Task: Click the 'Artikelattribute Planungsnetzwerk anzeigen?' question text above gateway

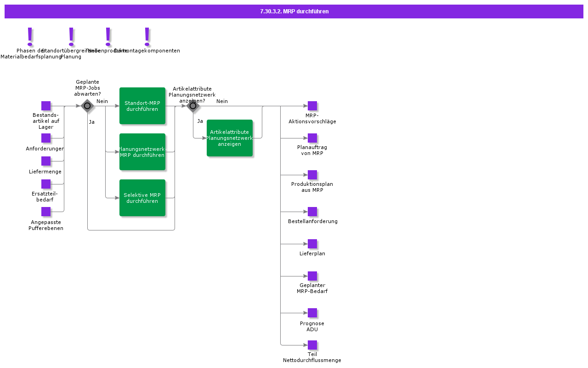Action: (x=192, y=95)
